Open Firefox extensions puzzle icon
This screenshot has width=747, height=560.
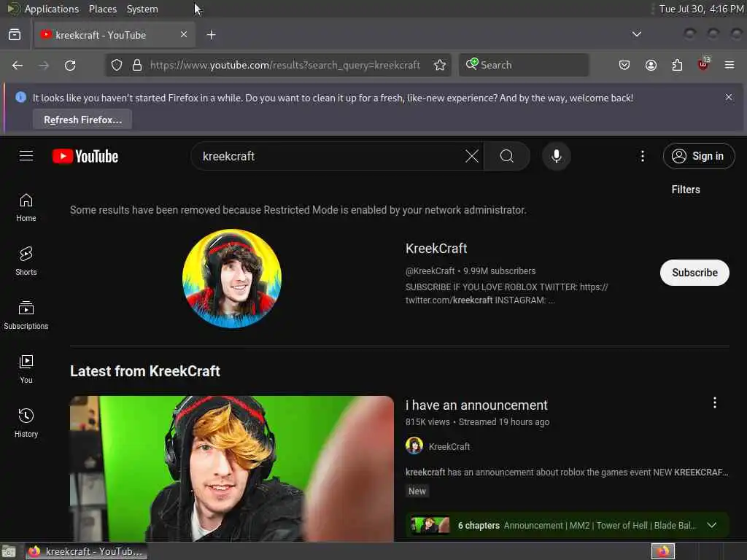[677, 65]
